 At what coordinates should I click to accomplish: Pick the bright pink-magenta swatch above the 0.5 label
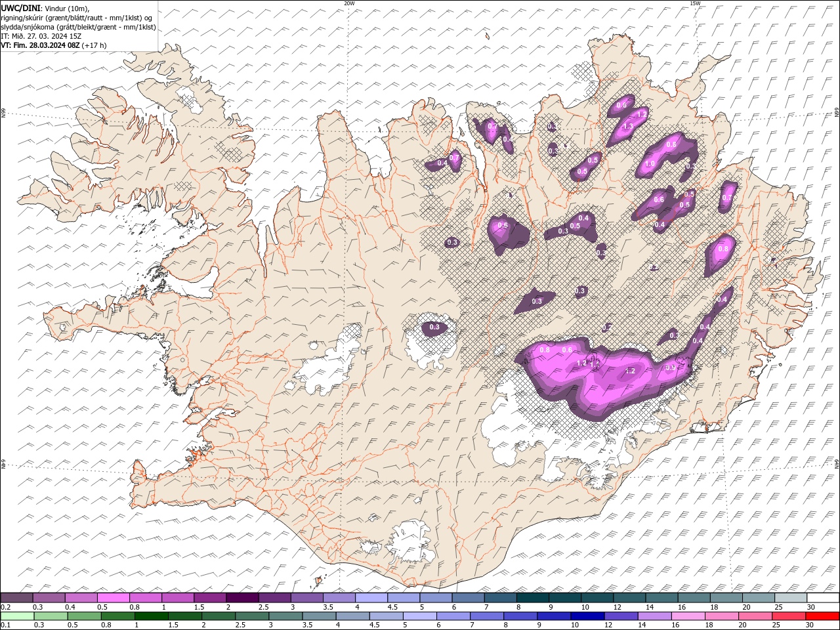pos(114,597)
